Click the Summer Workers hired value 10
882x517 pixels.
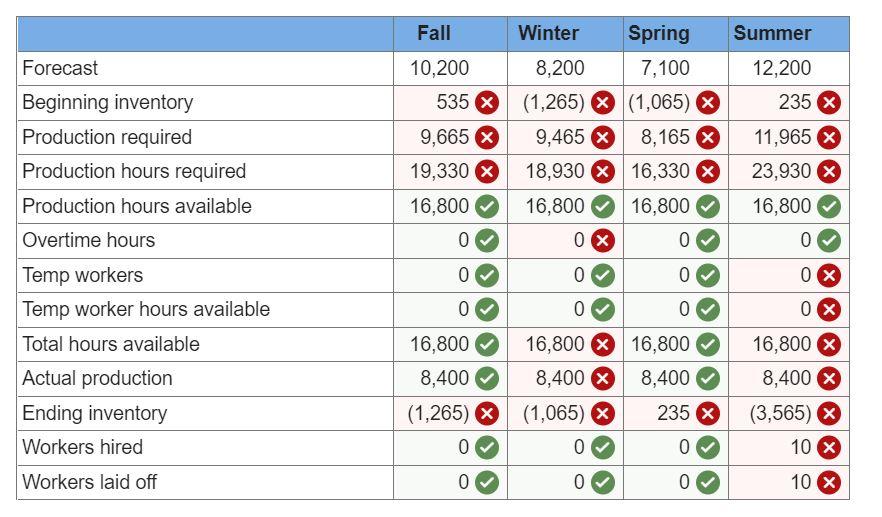tap(800, 448)
